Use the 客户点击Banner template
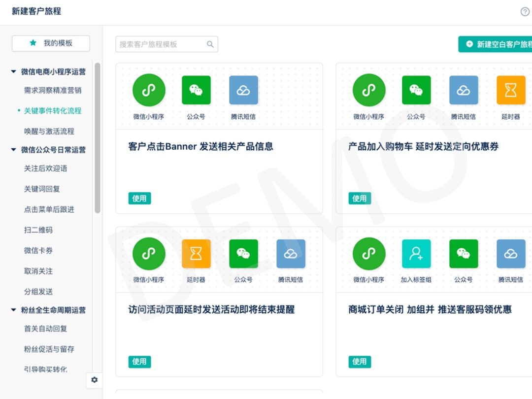The width and height of the screenshot is (532, 399). (x=139, y=199)
